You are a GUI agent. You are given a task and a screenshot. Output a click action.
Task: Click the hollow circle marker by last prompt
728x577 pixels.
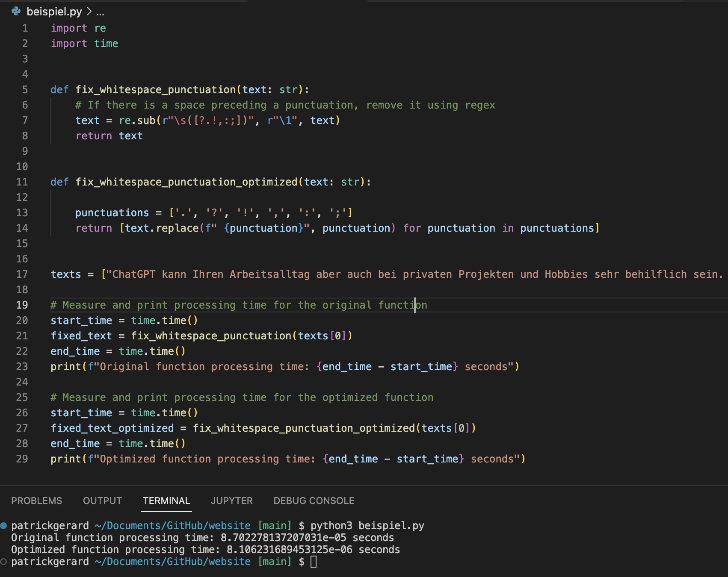pos(4,562)
